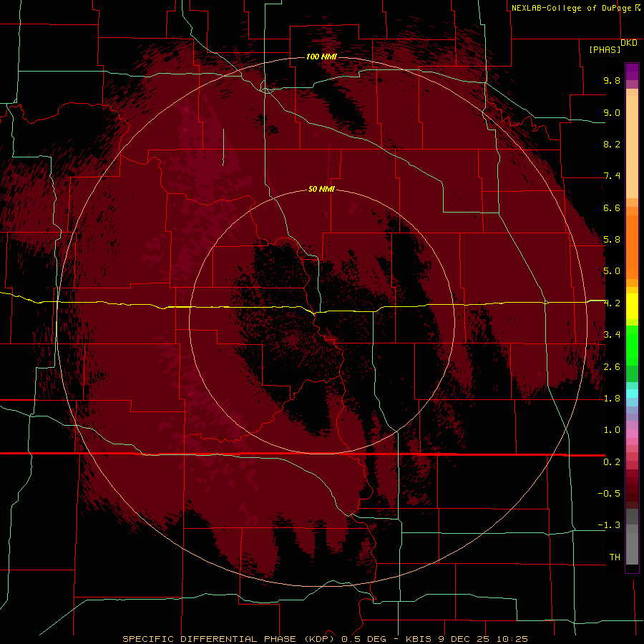Viewport: 644px width, 644px height.
Task: Click the gray segment at the bottom of color bar
Action: pyautogui.click(x=632, y=548)
